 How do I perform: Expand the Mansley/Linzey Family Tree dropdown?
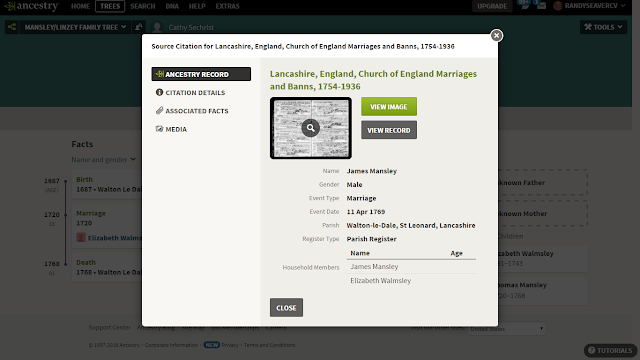tap(75, 27)
